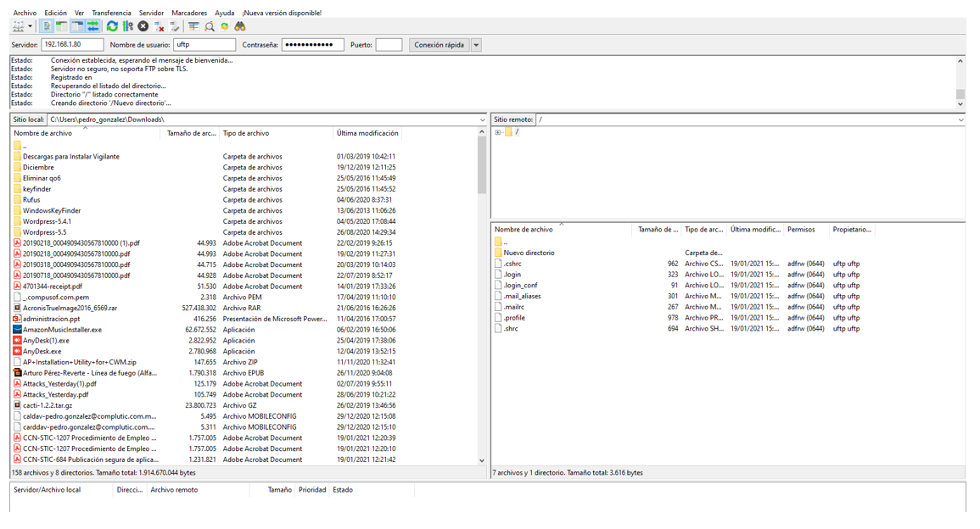
Task: Sort local files by Última modificación
Action: click(x=367, y=133)
